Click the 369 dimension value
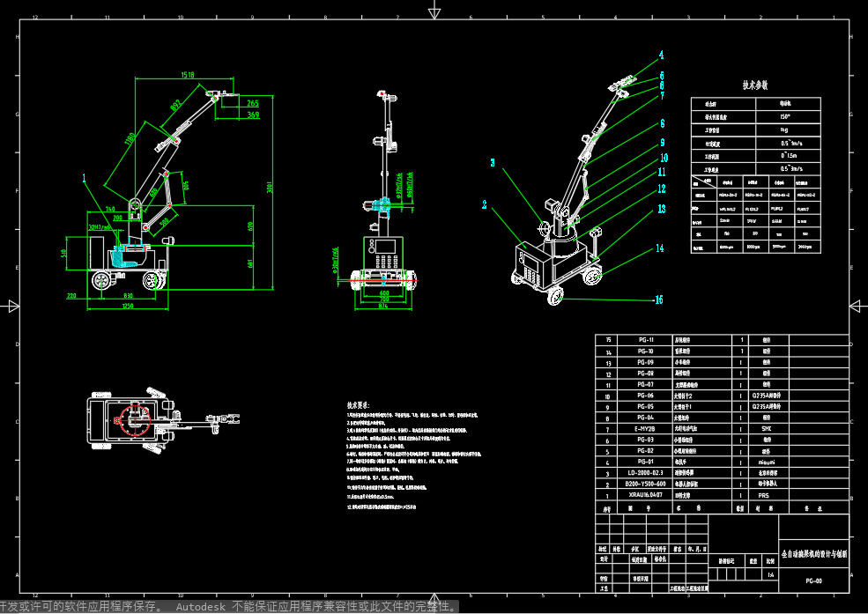Viewport: 868px width, 614px height. (x=253, y=115)
